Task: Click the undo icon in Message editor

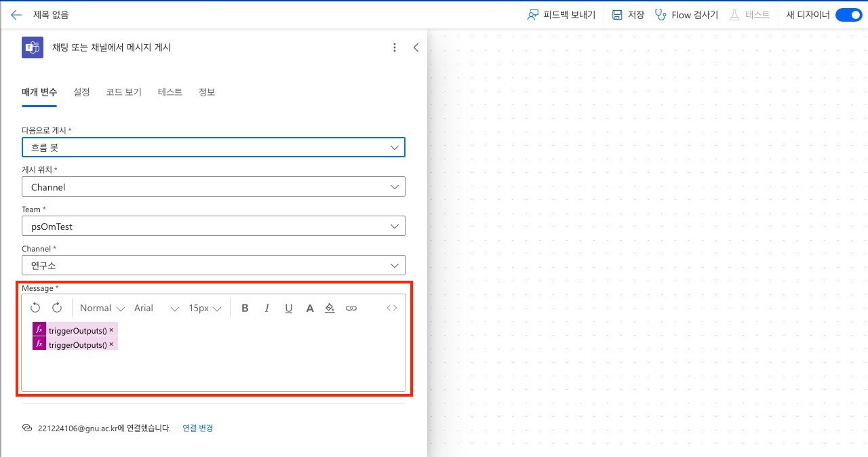Action: tap(35, 308)
